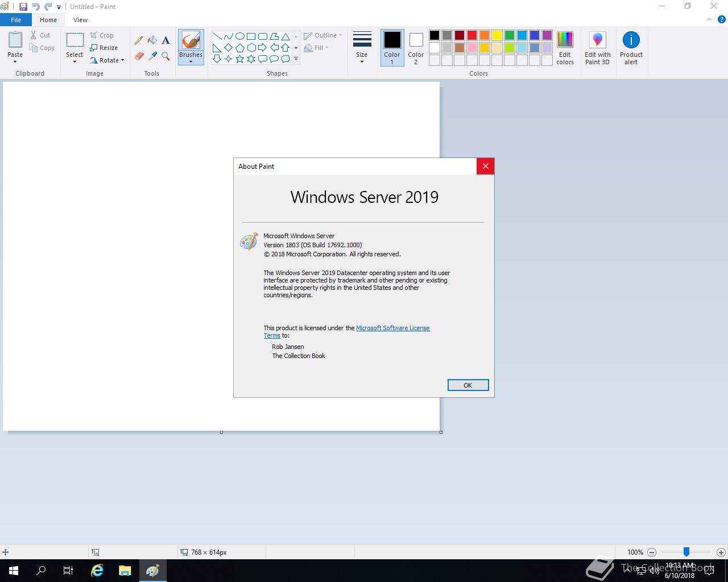Open the Size line thickness dropdown

362,48
